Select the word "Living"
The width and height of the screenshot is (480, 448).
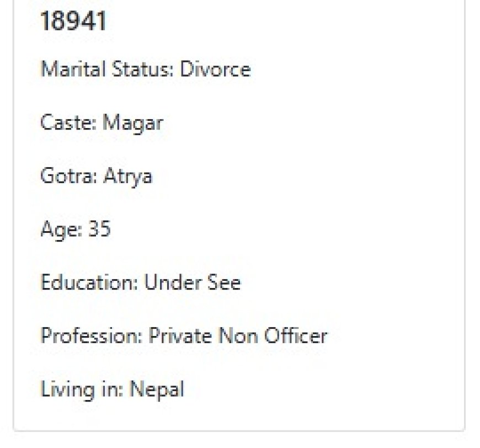(x=68, y=390)
